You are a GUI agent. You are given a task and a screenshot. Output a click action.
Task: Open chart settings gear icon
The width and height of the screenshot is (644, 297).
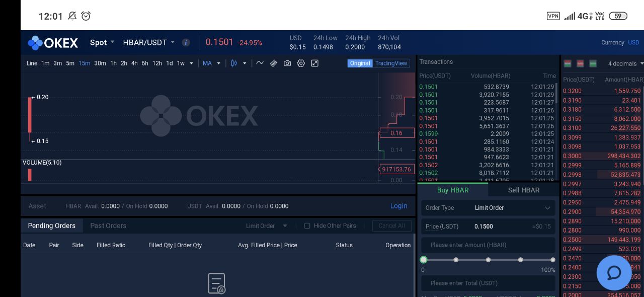(301, 63)
